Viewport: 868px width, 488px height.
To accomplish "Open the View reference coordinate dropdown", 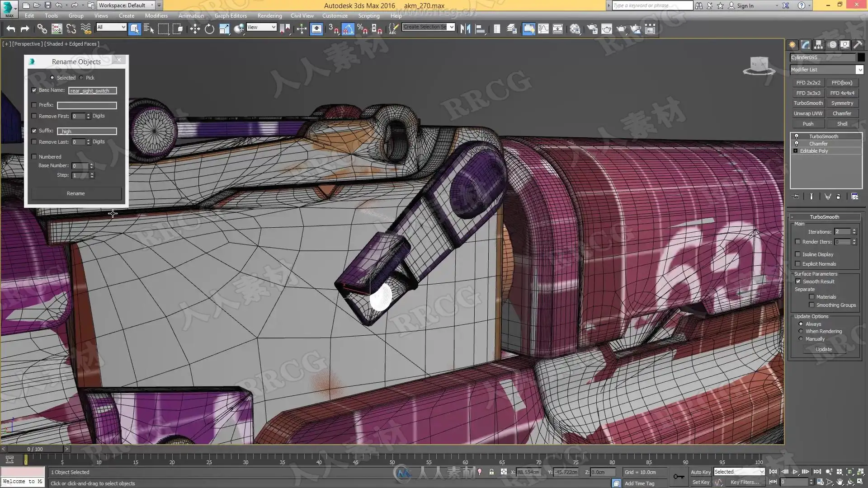I will 261,27.
